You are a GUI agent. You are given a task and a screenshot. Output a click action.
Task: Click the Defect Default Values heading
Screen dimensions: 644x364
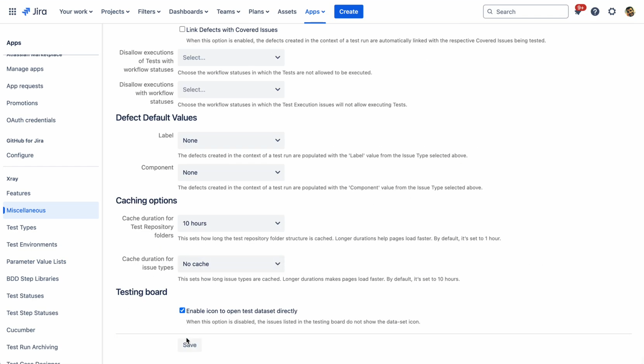coord(156,117)
